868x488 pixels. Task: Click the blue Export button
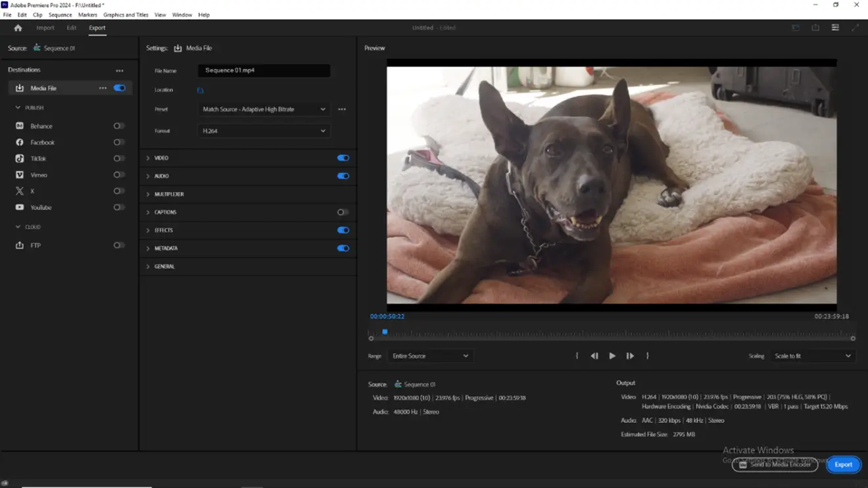click(x=843, y=464)
